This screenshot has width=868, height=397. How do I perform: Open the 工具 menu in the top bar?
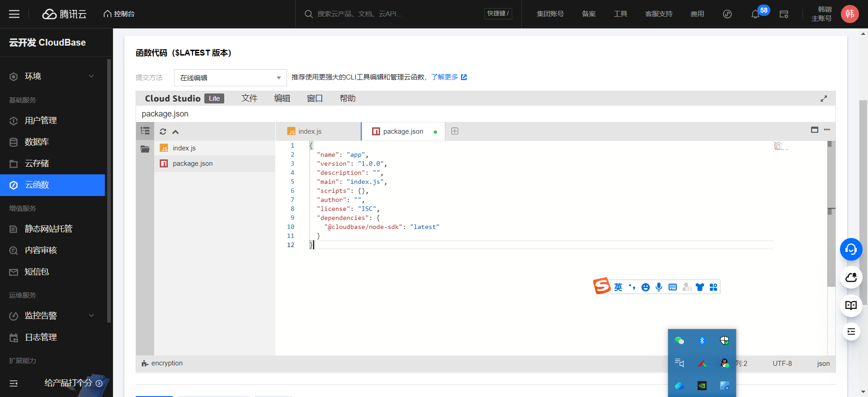(x=620, y=14)
